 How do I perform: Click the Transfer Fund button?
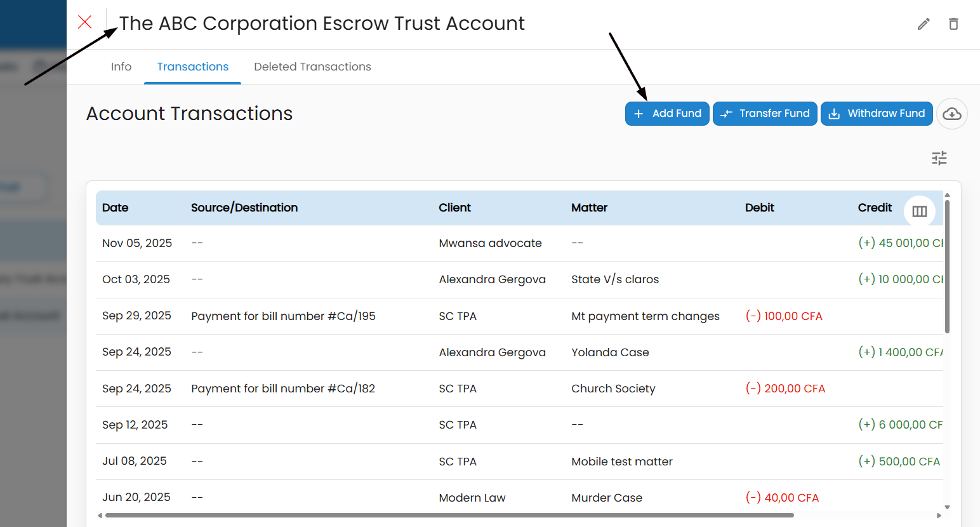[765, 114]
